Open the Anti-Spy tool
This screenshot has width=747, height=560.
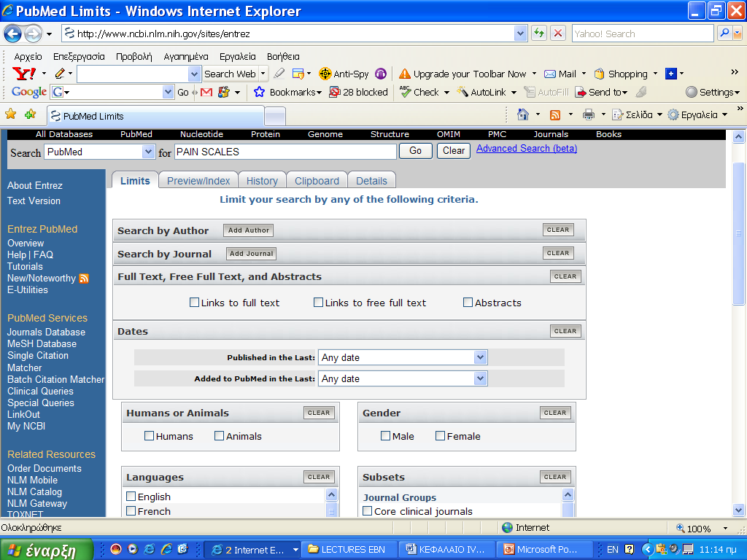[x=344, y=74]
